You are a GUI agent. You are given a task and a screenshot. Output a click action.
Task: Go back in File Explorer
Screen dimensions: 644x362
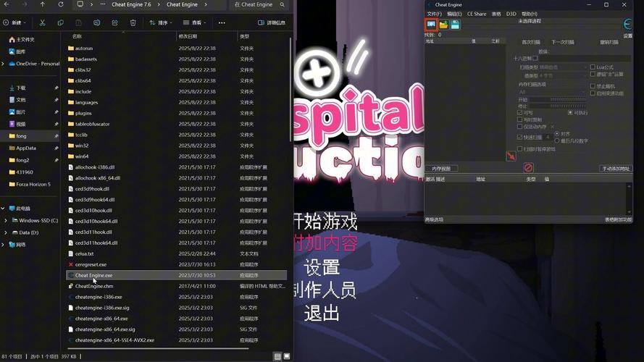7,4
